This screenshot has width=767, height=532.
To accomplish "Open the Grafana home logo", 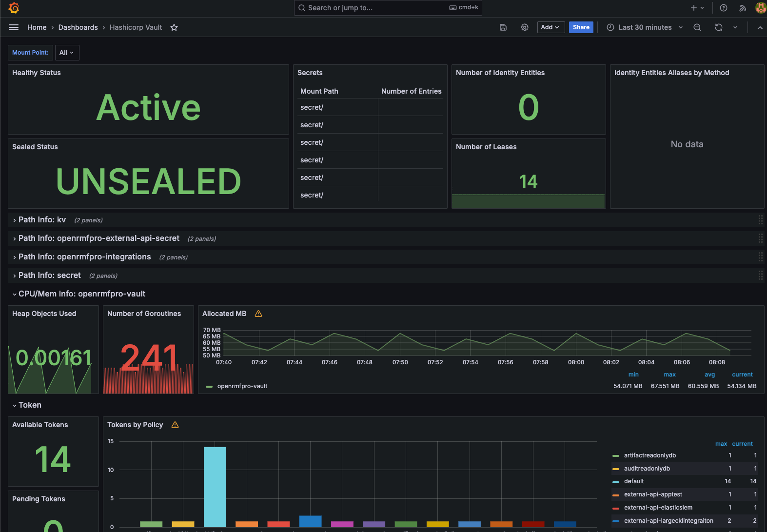I will [14, 8].
